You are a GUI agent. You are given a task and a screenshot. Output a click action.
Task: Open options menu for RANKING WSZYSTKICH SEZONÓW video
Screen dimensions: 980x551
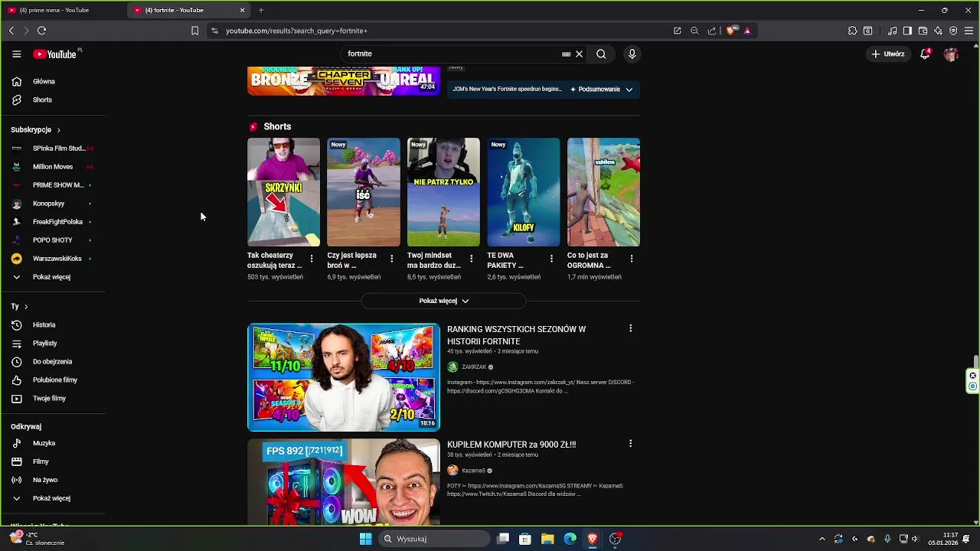pyautogui.click(x=630, y=328)
